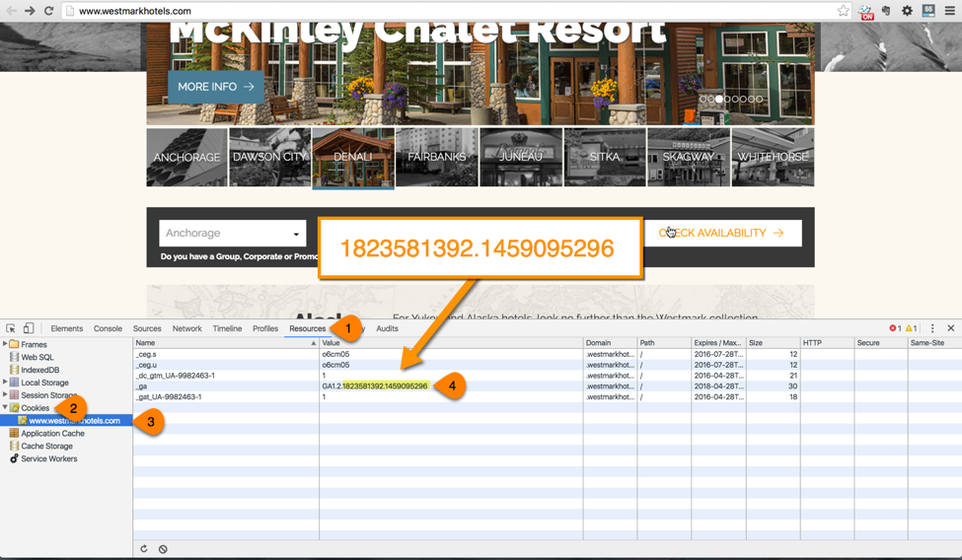962x560 pixels.
Task: Collapse the Cookies node arrow
Action: click(x=5, y=407)
